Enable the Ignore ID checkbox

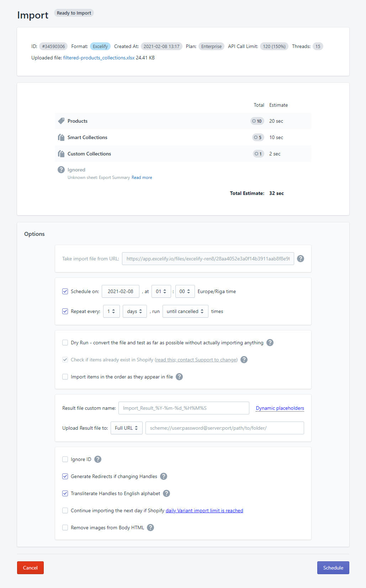pos(65,459)
